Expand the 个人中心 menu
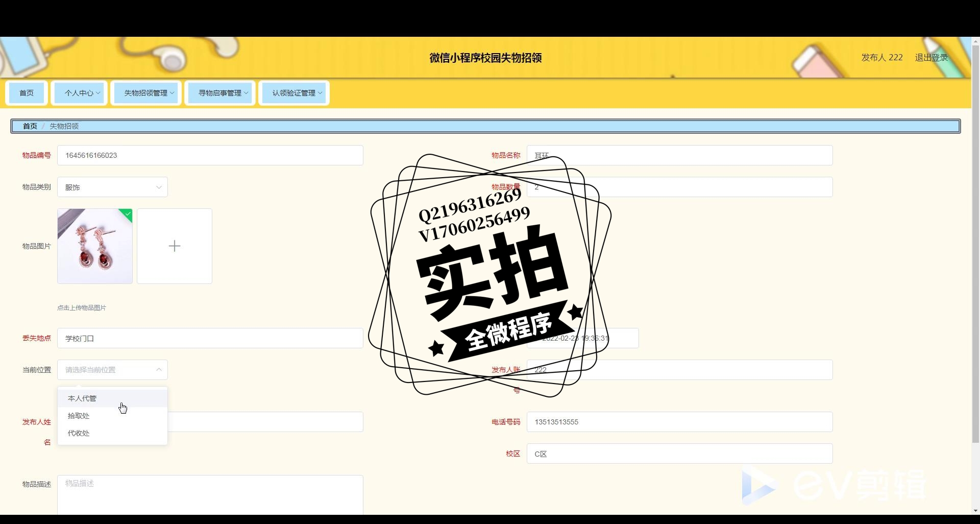The width and height of the screenshot is (980, 524). (x=79, y=93)
